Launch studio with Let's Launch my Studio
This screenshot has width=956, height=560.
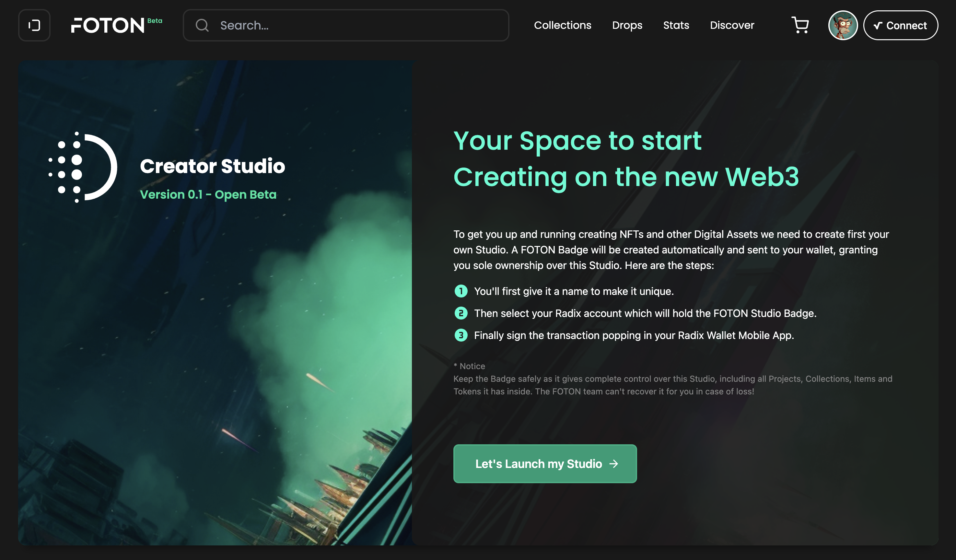(x=545, y=464)
